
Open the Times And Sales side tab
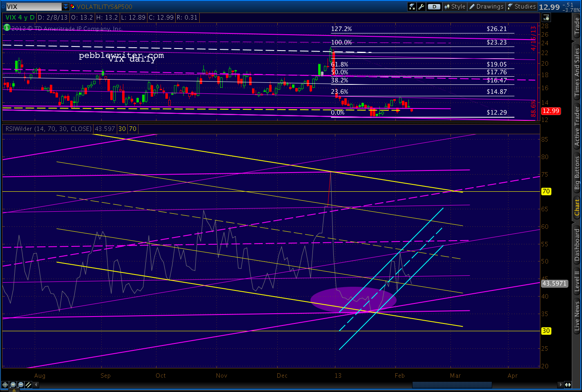click(577, 72)
